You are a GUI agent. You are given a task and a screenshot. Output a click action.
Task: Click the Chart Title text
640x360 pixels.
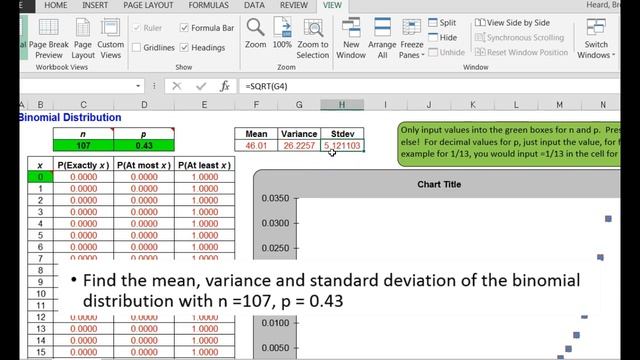(439, 184)
